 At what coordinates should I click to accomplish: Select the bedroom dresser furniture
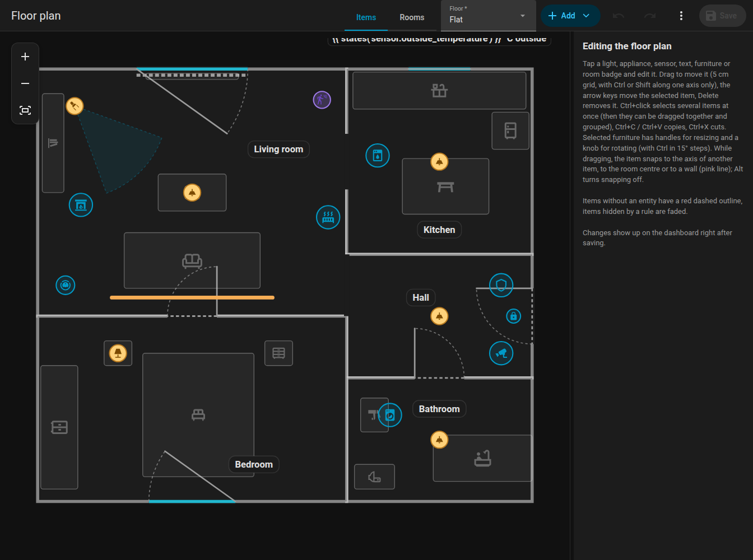(59, 427)
